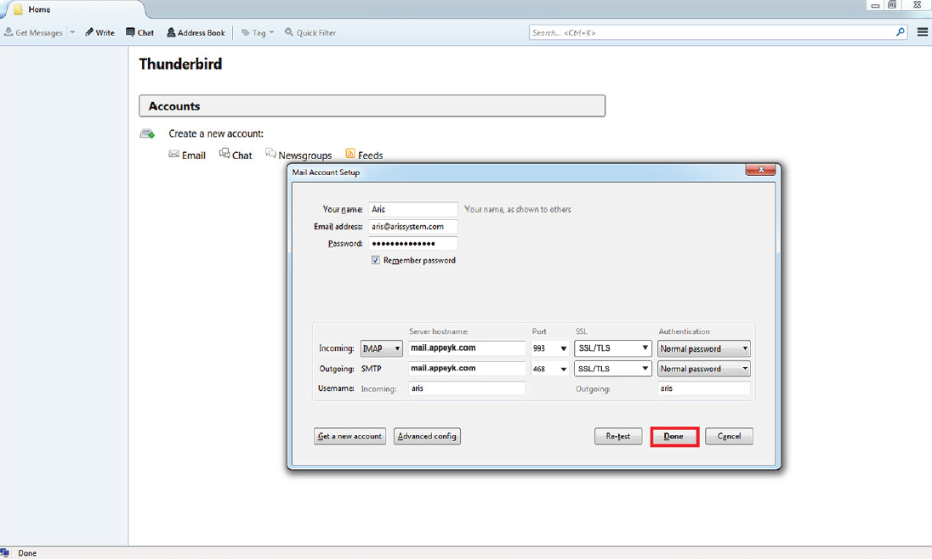Click the magnifier icon in search box
The width and height of the screenshot is (932, 560).
(x=900, y=32)
